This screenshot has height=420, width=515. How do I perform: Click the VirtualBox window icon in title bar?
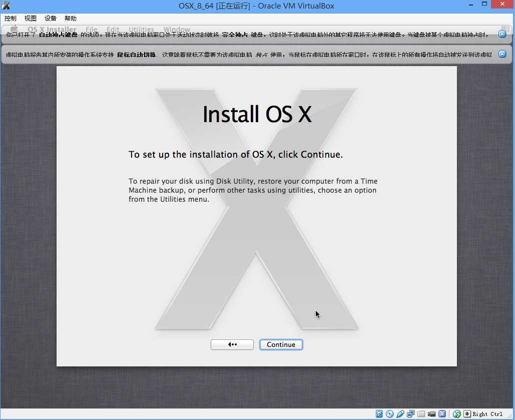click(x=6, y=6)
